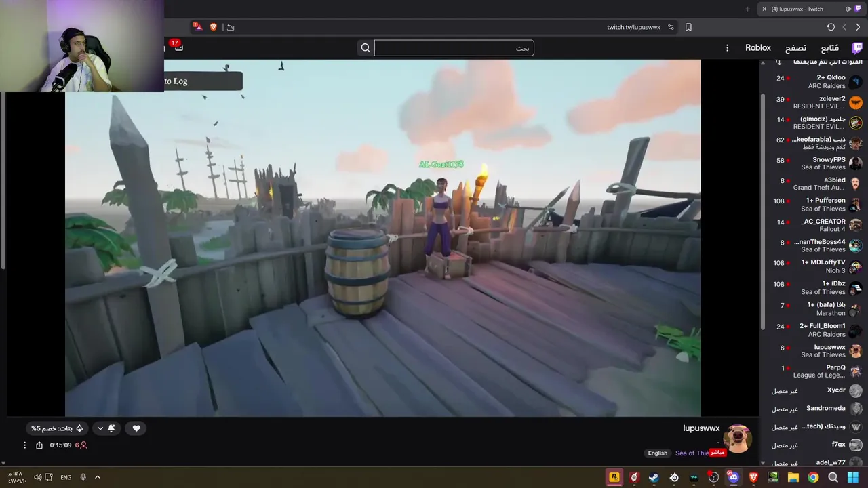Screen dimensions: 868x488
Task: Switch ENG input language in tray
Action: click(66, 477)
